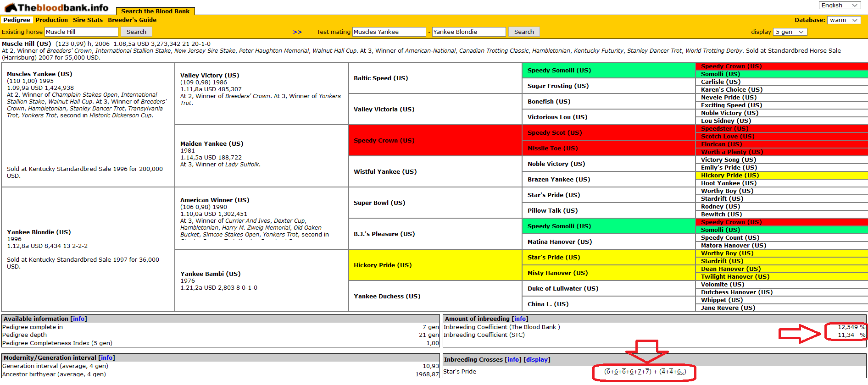868x385 pixels.
Task: Click Maiden Yankee (US) pedigree entry
Action: pos(212,143)
